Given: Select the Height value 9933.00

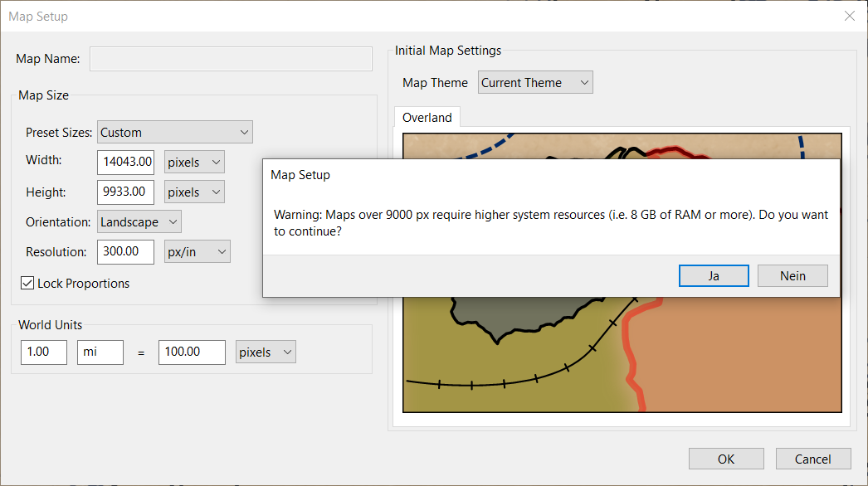Looking at the screenshot, I should 125,192.
